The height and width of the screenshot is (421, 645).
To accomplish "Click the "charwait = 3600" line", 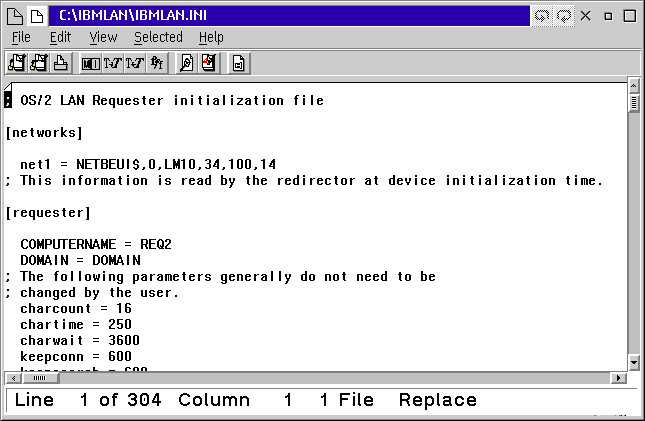I will 80,341.
